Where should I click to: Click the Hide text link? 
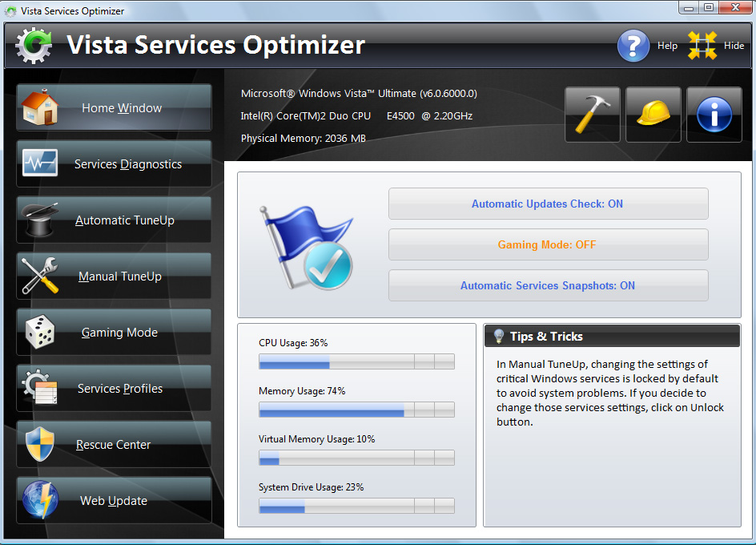coord(734,46)
